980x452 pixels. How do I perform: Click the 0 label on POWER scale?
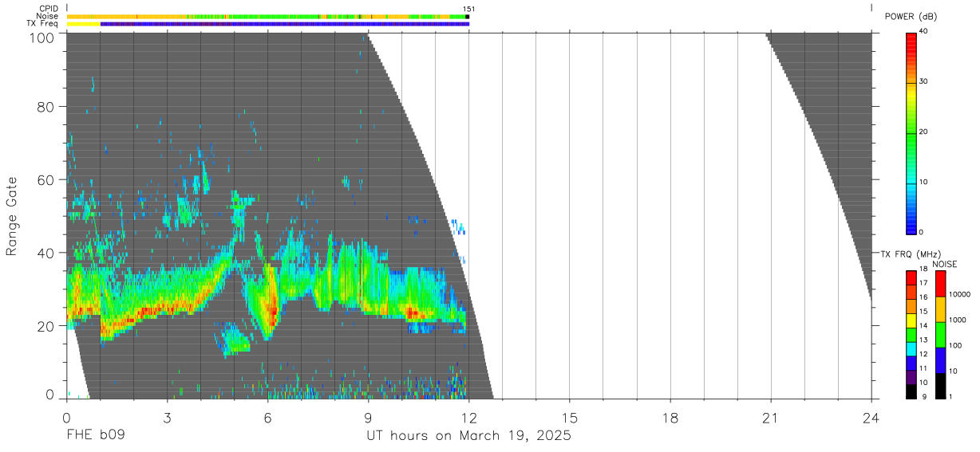[922, 232]
